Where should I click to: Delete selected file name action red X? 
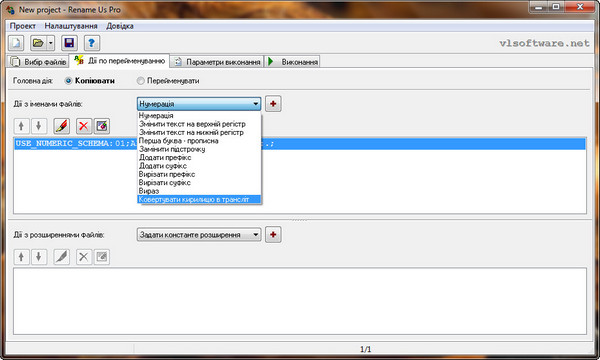(84, 126)
